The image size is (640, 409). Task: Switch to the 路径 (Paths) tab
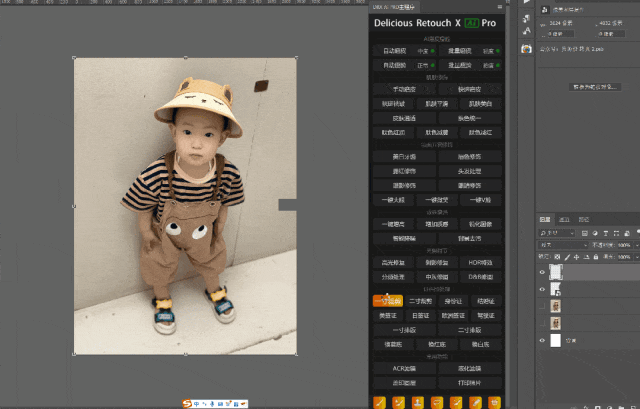coord(584,220)
